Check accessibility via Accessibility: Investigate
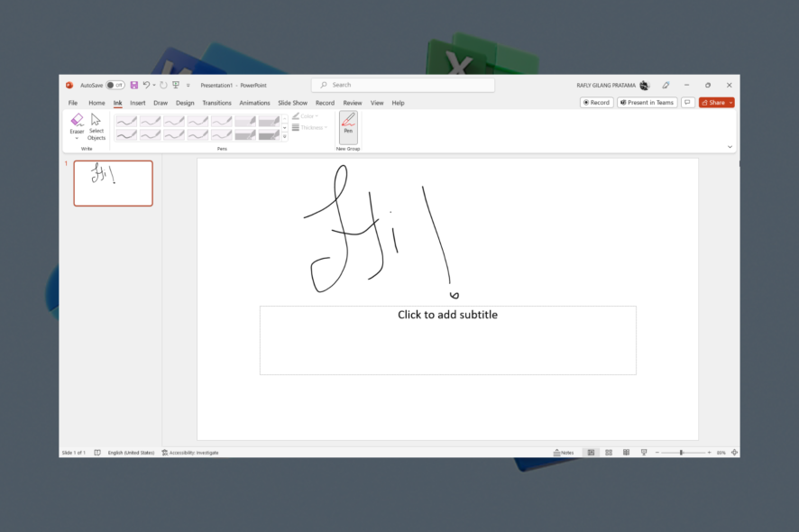Screen dimensions: 799x532 coord(189,452)
